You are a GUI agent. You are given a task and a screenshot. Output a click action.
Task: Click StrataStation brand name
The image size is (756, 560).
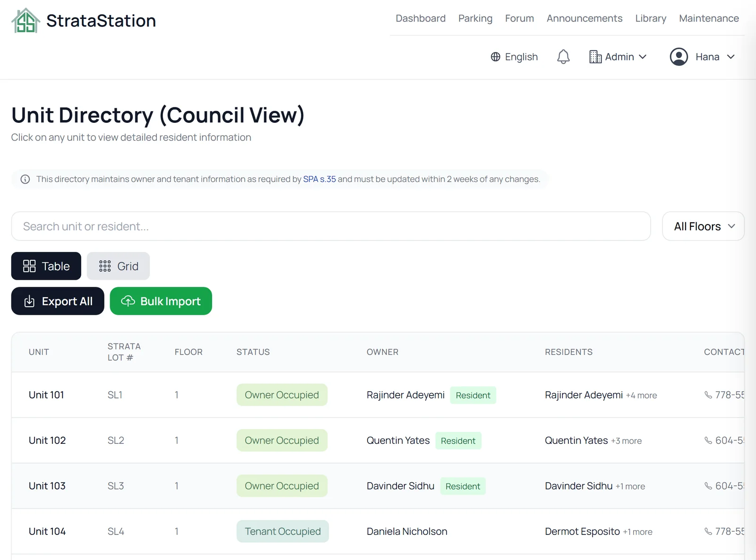coord(101,21)
